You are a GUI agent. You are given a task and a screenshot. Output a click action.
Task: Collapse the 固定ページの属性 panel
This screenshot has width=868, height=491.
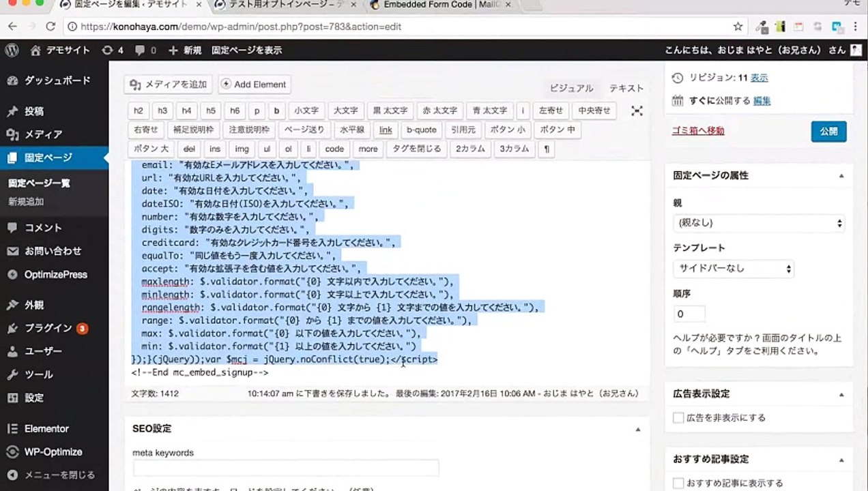[841, 176]
